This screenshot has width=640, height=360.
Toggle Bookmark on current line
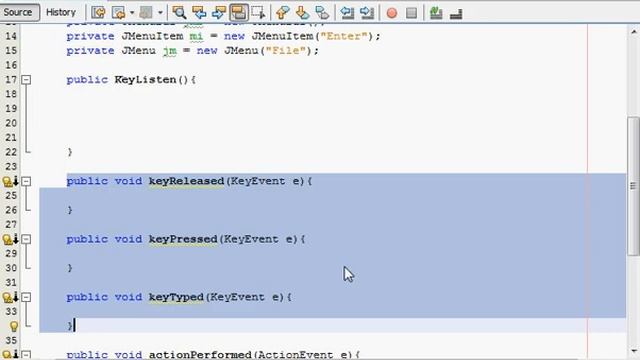322,13
